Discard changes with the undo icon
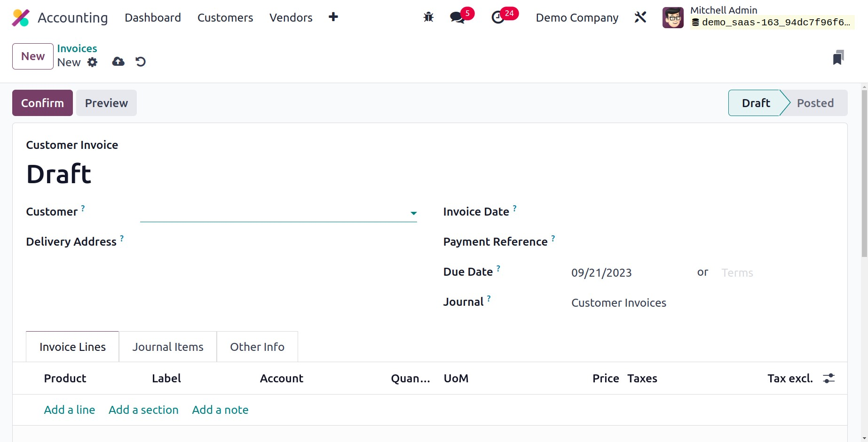 click(141, 62)
